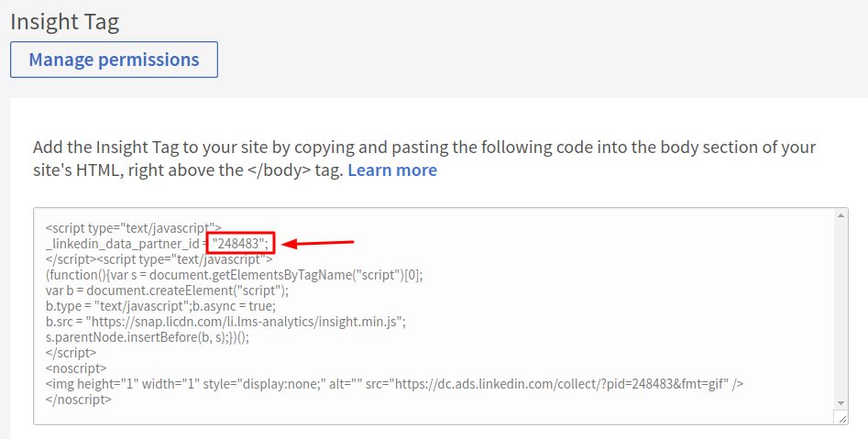Click the insight.min.js source URL line
This screenshot has height=439, width=868.
[x=225, y=322]
